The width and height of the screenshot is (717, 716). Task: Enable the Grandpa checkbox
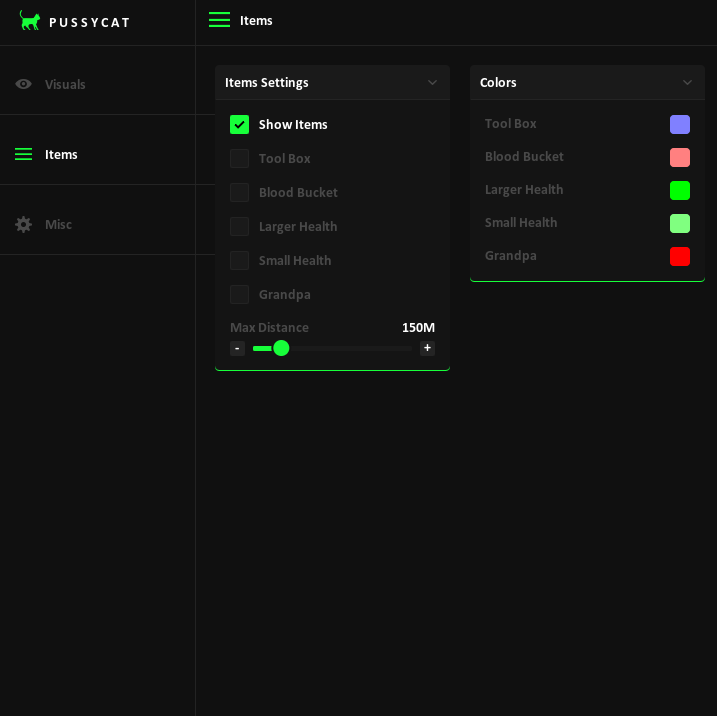(x=239, y=294)
